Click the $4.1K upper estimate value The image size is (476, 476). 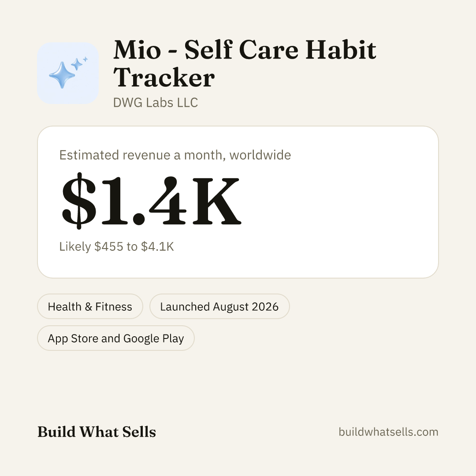point(157,246)
